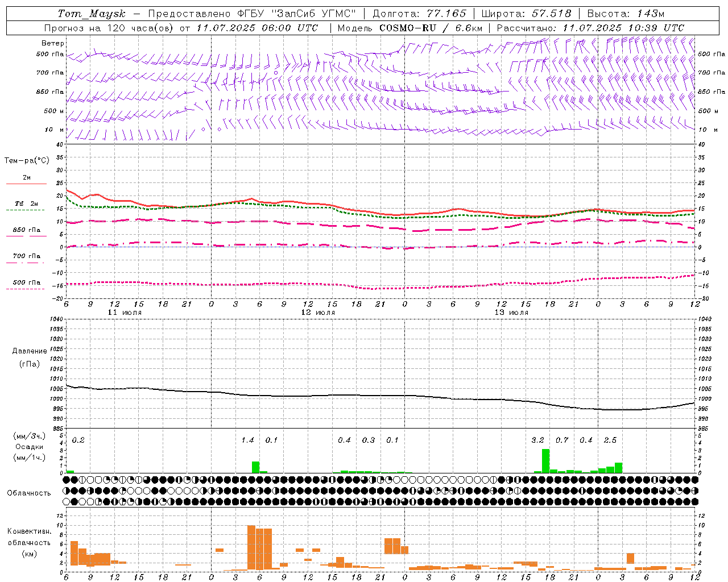Click the 11 июля date label
Image resolution: width=728 pixels, height=582 pixels.
[125, 313]
